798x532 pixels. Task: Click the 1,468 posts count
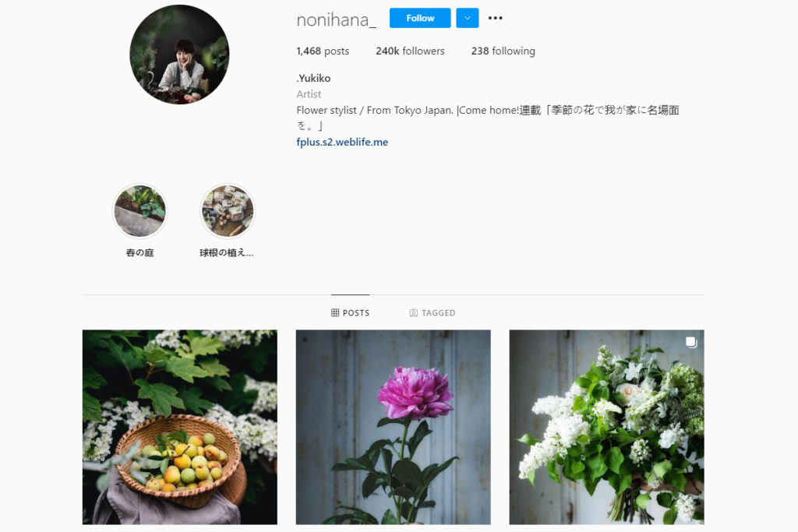click(x=323, y=51)
